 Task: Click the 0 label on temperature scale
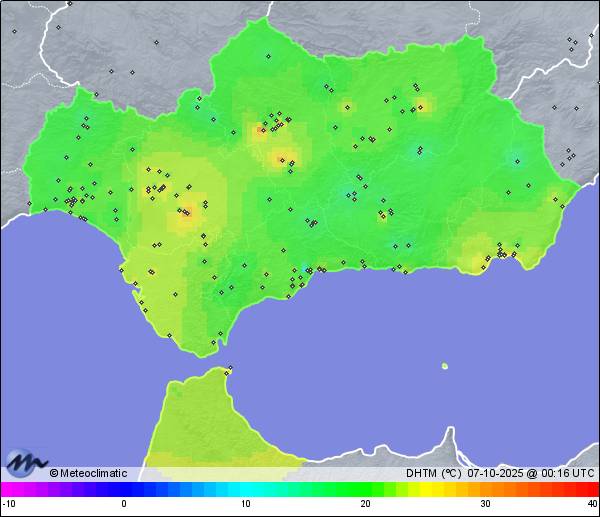[x=124, y=504]
